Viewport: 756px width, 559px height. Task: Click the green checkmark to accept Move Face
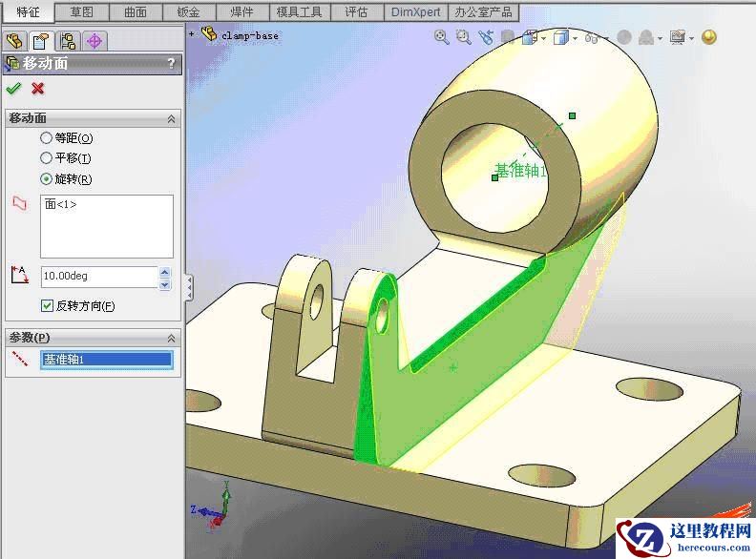pos(13,89)
